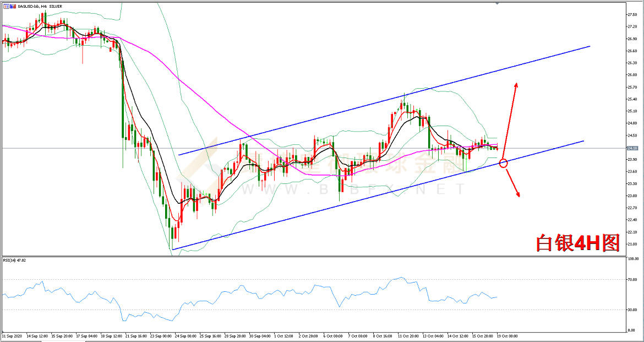Click the current price label 24.10

click(632, 148)
